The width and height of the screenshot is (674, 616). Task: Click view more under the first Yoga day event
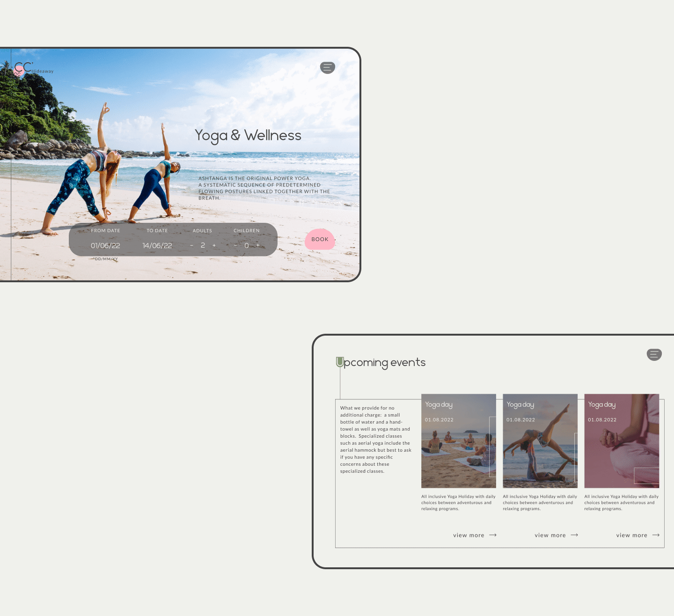point(469,535)
